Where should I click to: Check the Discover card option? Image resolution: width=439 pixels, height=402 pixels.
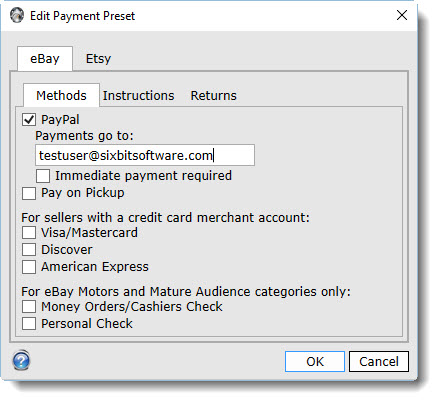[x=29, y=249]
